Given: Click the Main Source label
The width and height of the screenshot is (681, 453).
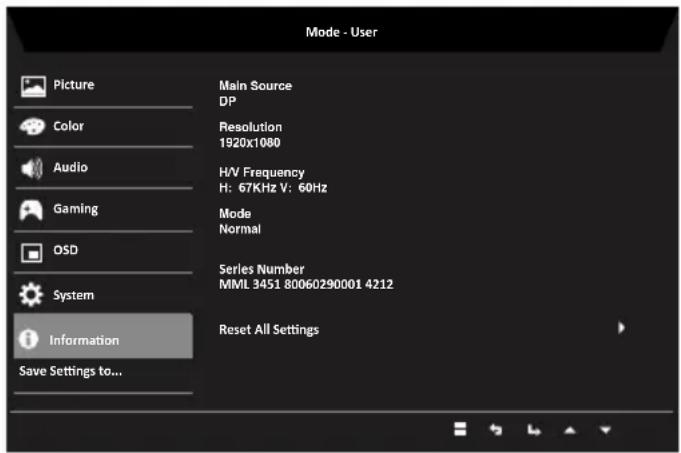Looking at the screenshot, I should [x=255, y=86].
